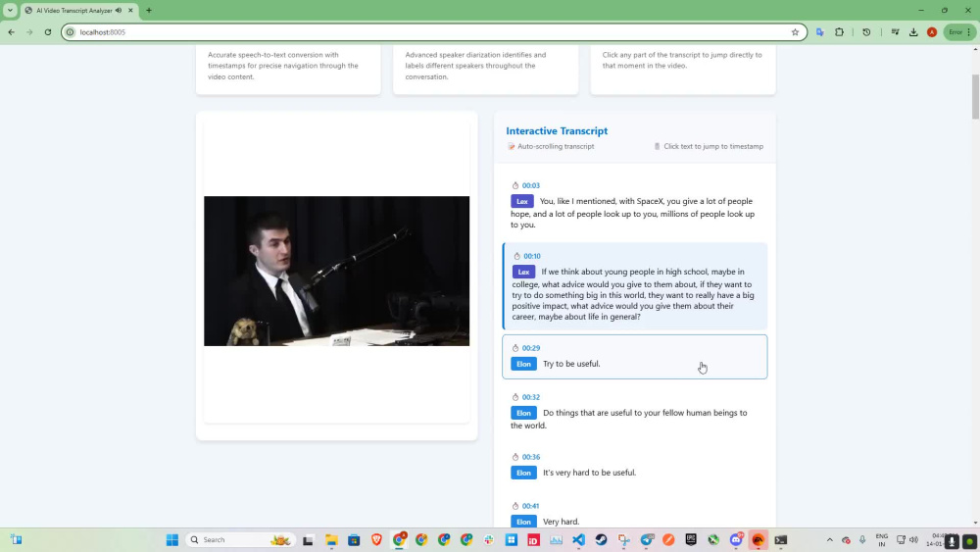This screenshot has width=980, height=552.
Task: Open volume control in system tray
Action: coord(913,540)
